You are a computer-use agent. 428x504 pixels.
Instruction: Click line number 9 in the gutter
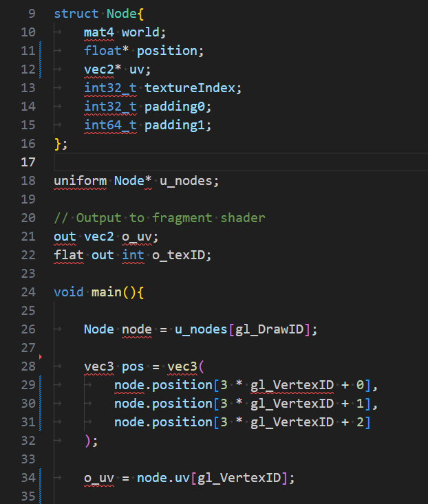(32, 14)
